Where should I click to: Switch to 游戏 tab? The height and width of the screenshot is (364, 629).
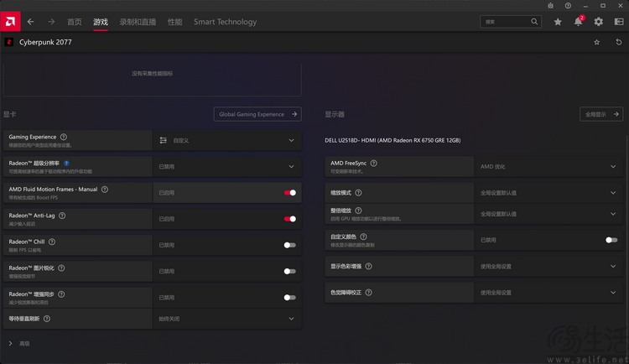click(101, 22)
